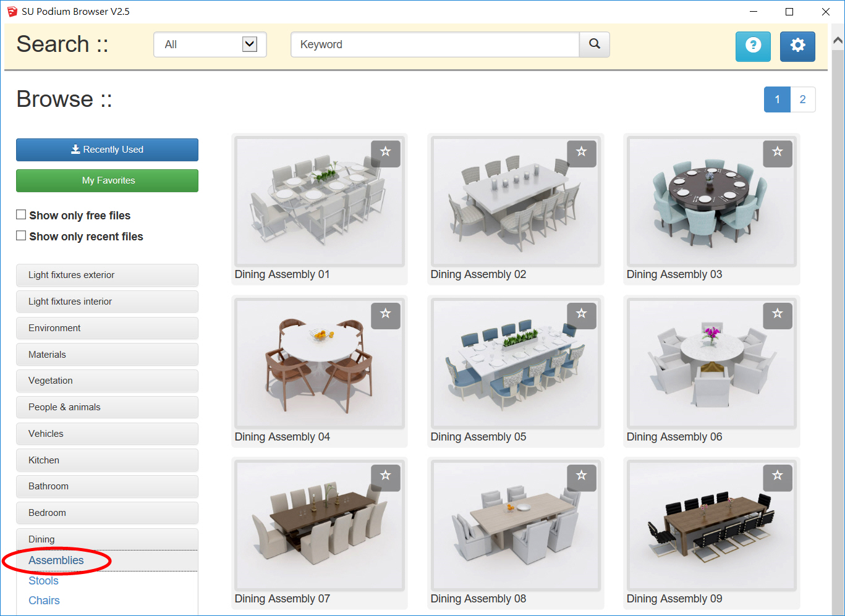Select the Dining Assembly 02 thumbnail
845x616 pixels.
[x=516, y=201]
